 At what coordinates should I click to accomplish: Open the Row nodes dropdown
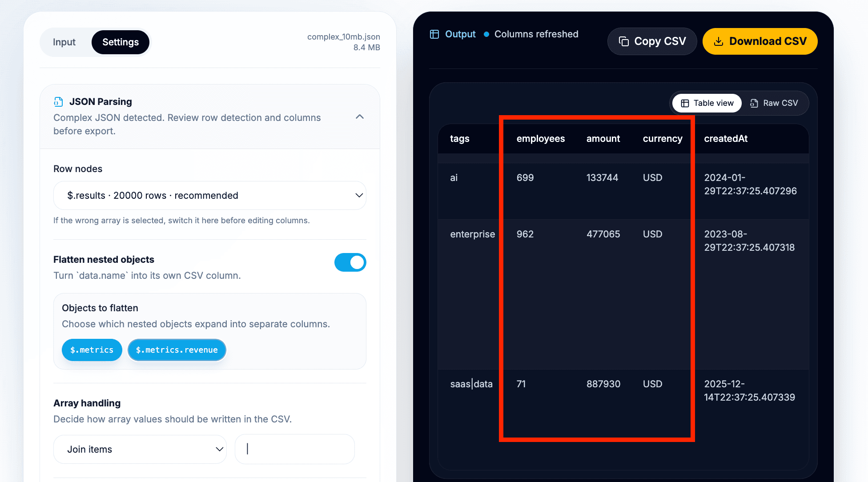tap(210, 195)
